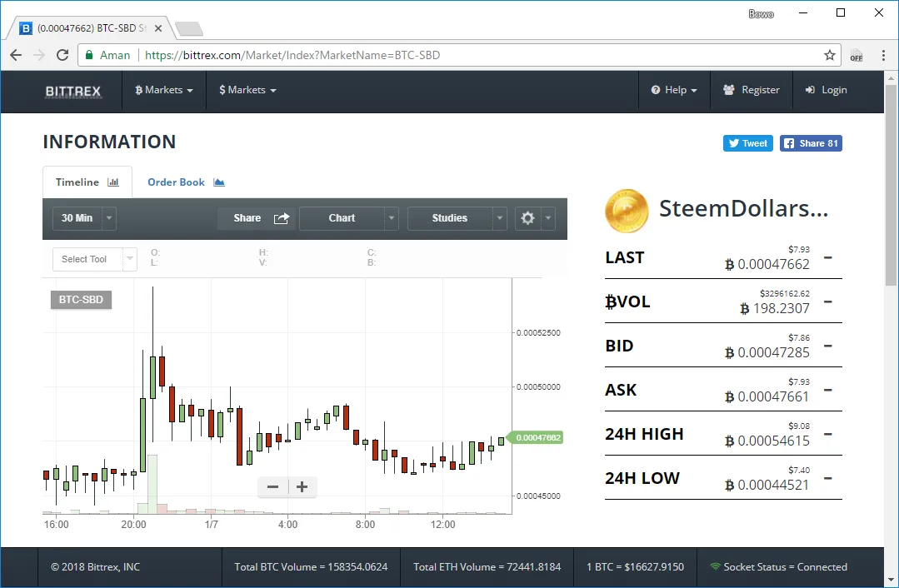Screen dimensions: 899x588
Task: Click the Total ETH Volume status text
Action: [x=487, y=567]
